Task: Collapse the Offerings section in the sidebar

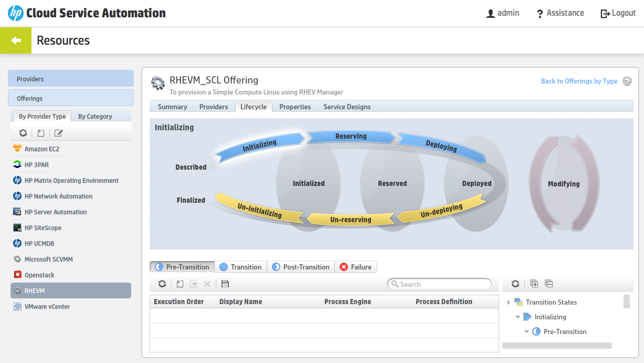Action: 71,98
